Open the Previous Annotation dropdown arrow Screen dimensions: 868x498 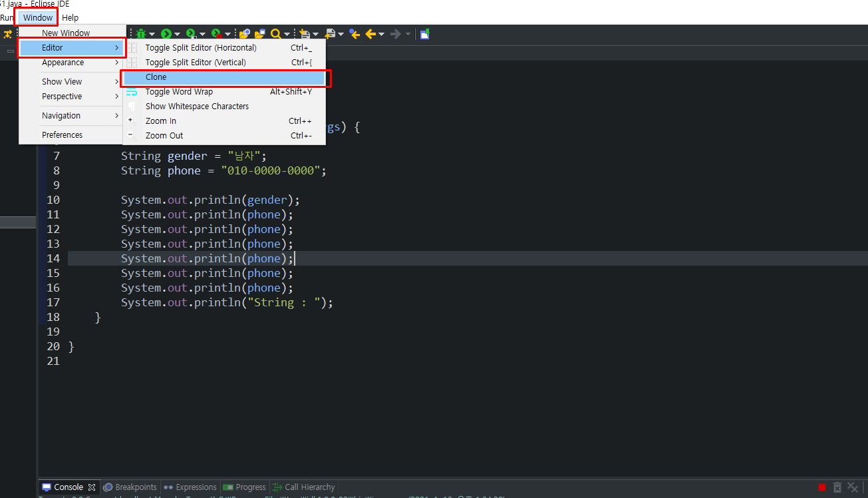[341, 34]
